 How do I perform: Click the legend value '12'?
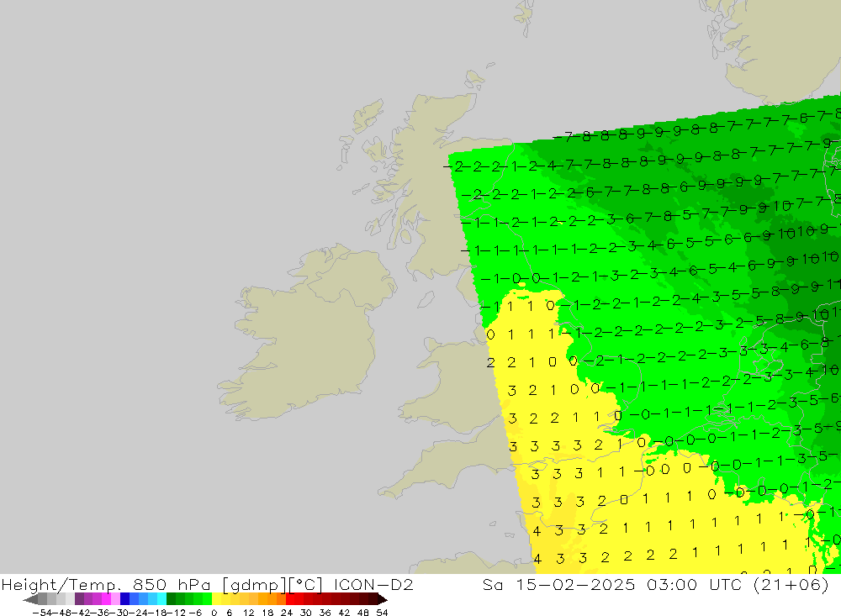point(248,613)
